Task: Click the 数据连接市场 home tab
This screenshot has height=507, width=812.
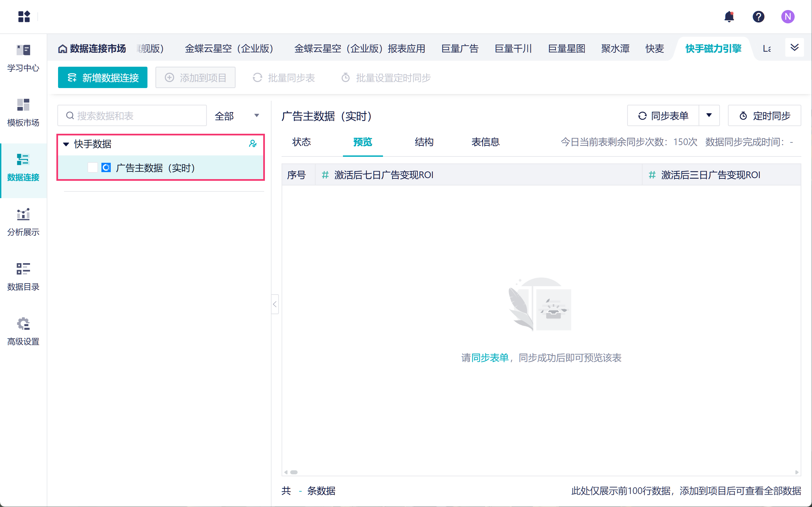Action: click(x=92, y=49)
